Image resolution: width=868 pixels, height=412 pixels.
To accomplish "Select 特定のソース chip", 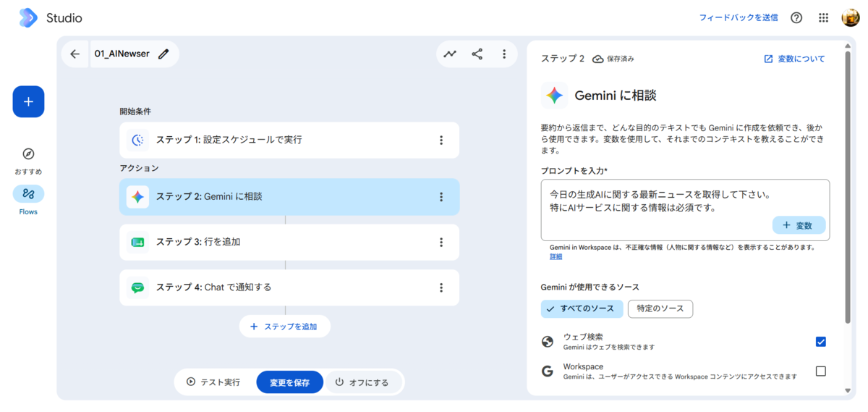I will click(660, 308).
